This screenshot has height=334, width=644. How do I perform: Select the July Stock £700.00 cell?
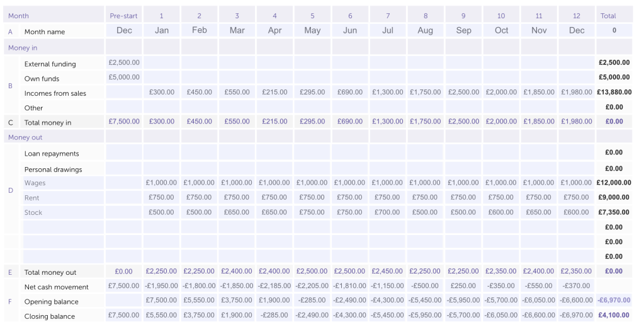388,212
